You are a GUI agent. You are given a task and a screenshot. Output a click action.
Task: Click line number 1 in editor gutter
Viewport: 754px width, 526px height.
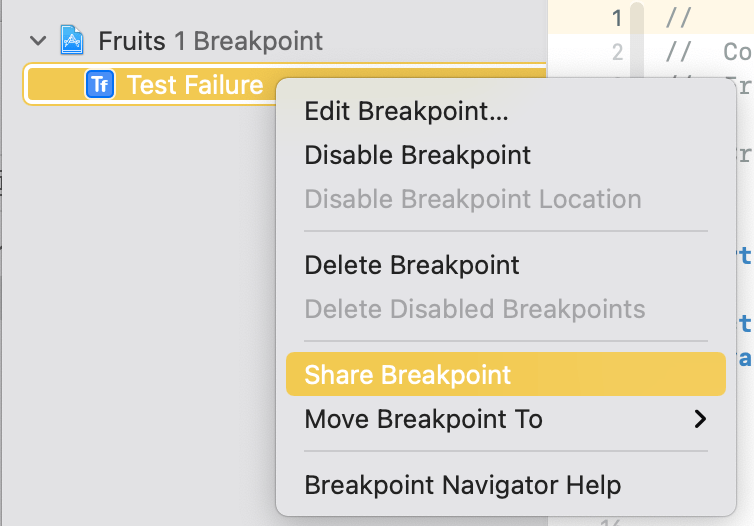[616, 18]
